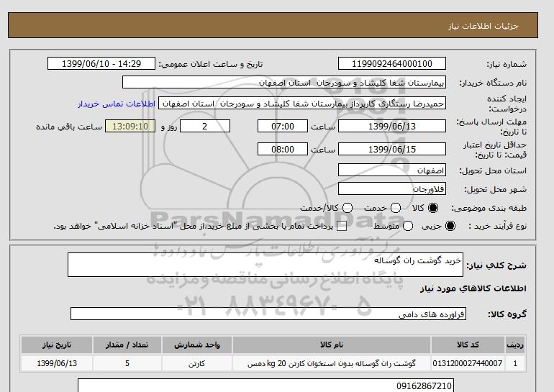
Task: Select the متوسط purchase type radio
Action: point(408,226)
